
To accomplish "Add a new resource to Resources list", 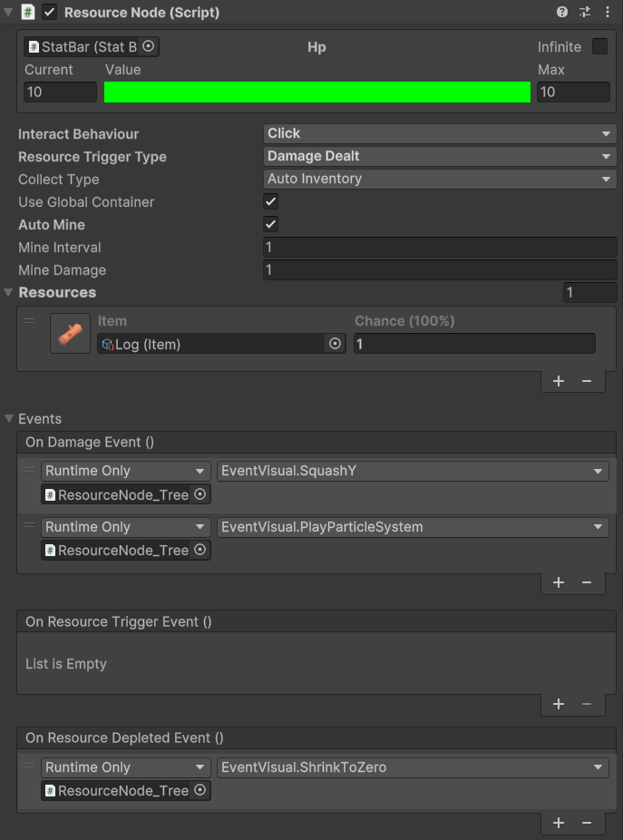I will 559,381.
